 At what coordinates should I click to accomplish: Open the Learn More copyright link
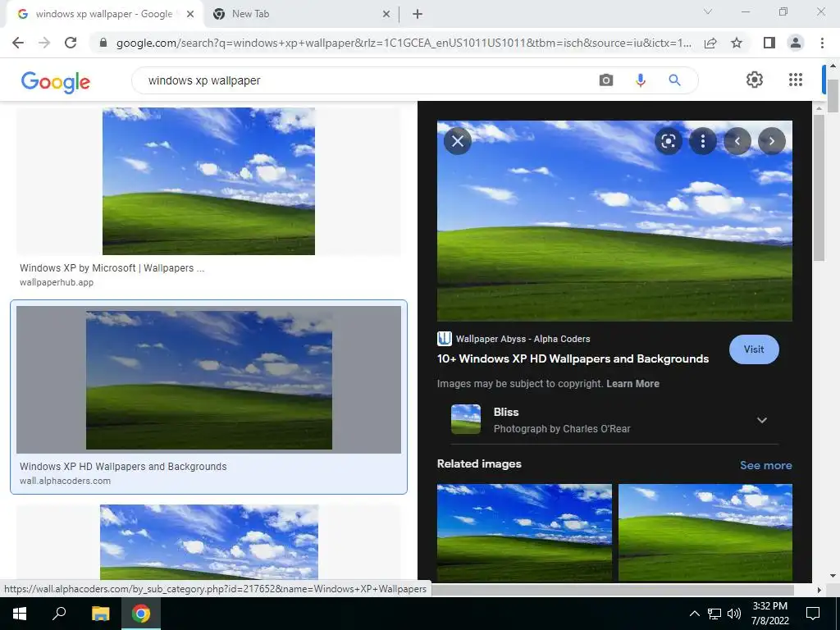(x=632, y=384)
